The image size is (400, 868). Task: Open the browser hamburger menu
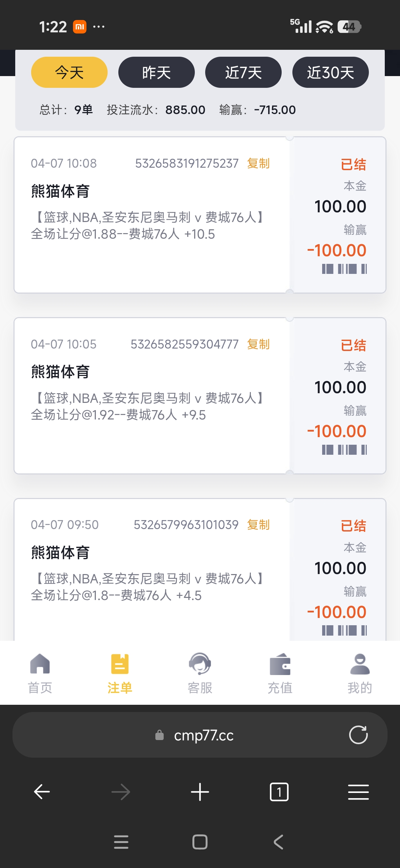click(x=358, y=792)
